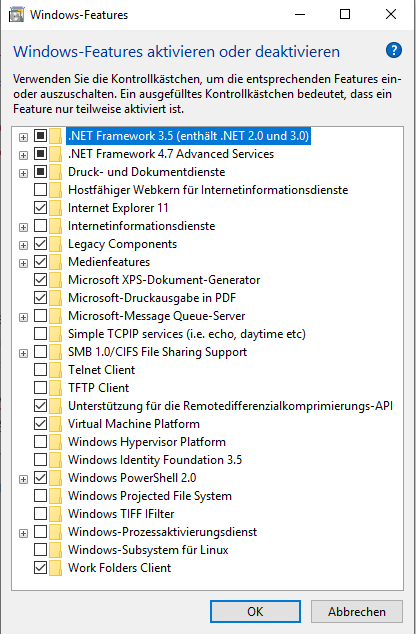The width and height of the screenshot is (416, 634).
Task: Click the blue help question mark icon
Action: click(393, 51)
